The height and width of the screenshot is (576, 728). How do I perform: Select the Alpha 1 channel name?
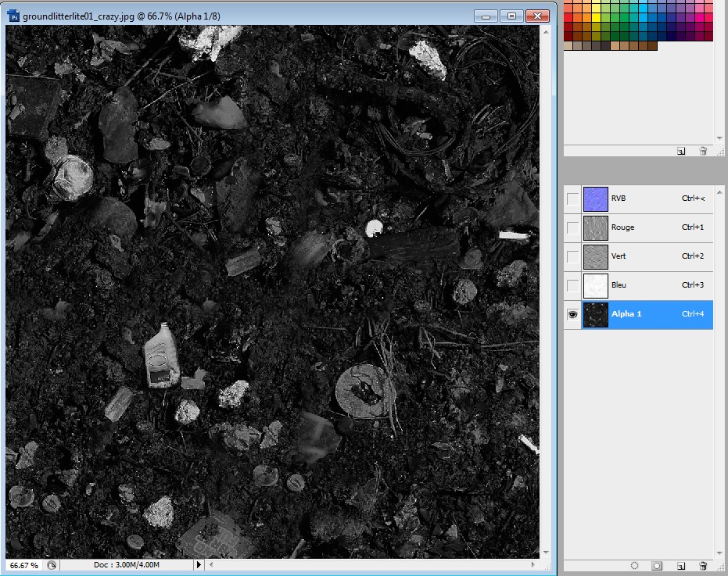[626, 313]
